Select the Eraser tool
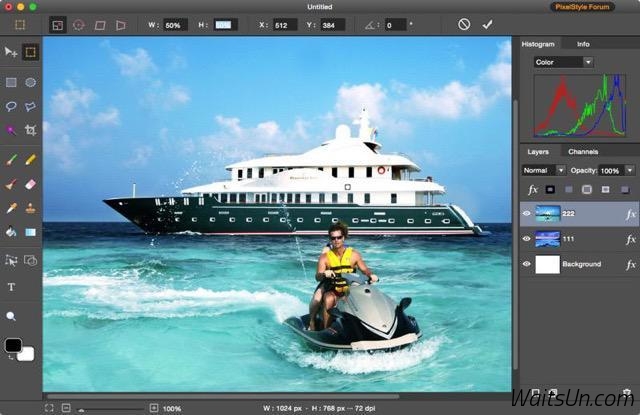 30,184
